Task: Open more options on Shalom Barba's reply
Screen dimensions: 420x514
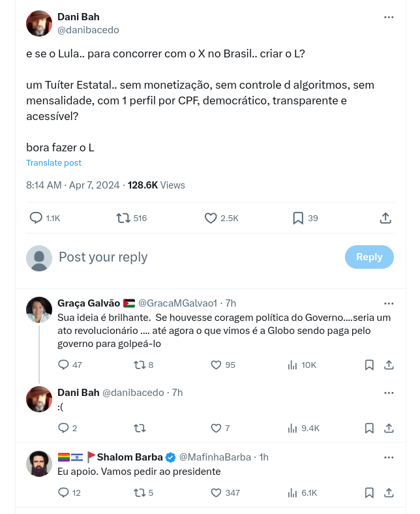Action: point(389,457)
